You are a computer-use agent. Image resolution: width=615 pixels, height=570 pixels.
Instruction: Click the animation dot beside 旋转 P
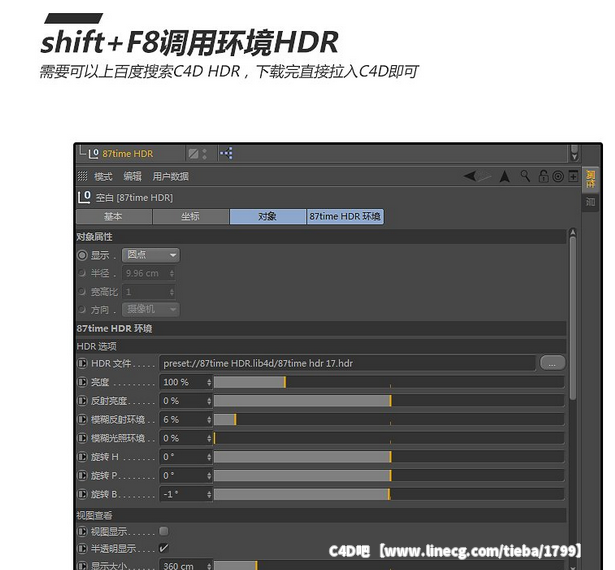[x=82, y=475]
